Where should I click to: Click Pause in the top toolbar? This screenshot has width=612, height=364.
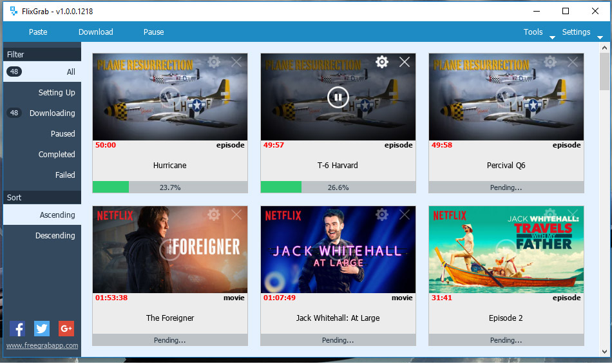[153, 32]
